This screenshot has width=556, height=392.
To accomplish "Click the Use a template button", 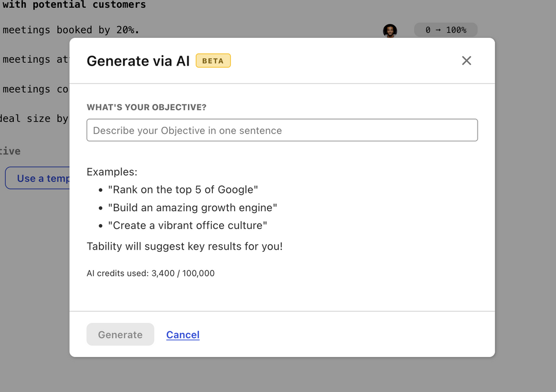I will pyautogui.click(x=39, y=178).
